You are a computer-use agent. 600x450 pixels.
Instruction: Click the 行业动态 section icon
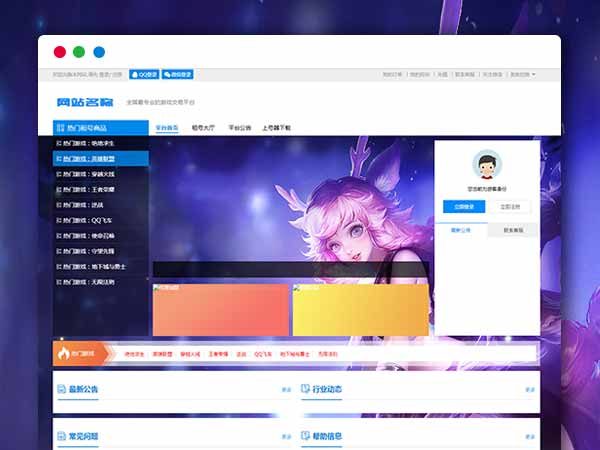click(305, 389)
